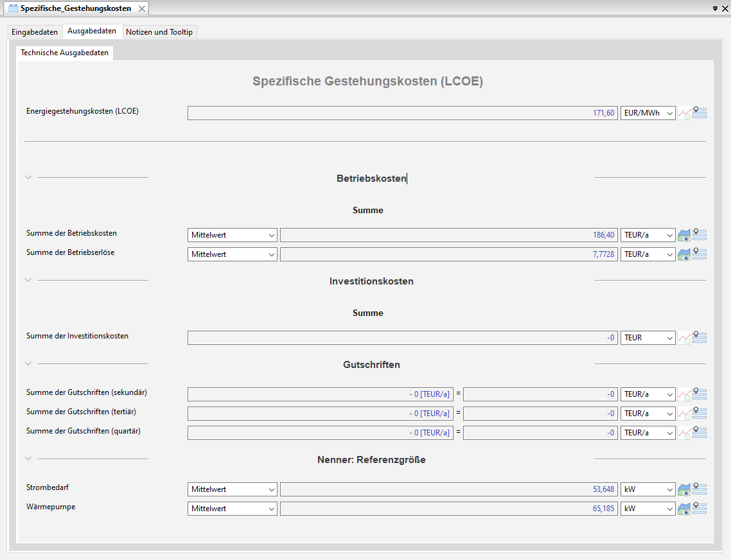731x560 pixels.
Task: Click the LCOE value field showing 171,60
Action: click(x=403, y=113)
